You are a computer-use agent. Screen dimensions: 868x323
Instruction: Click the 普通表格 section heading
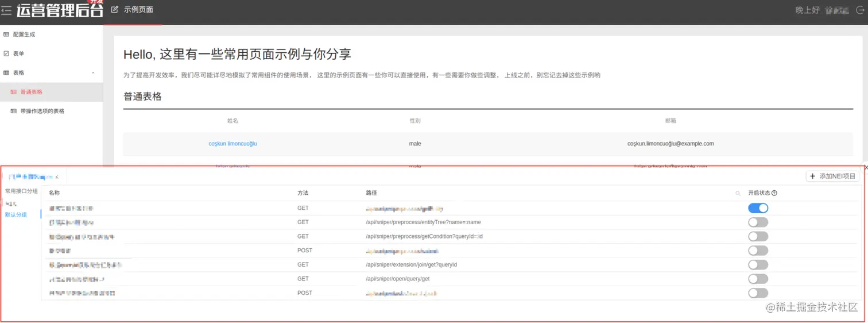click(142, 97)
